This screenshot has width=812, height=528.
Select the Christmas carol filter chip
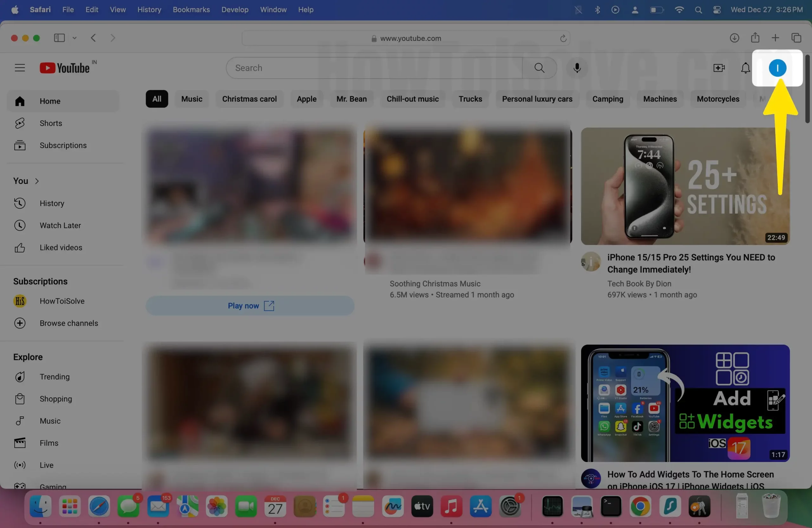pos(249,99)
